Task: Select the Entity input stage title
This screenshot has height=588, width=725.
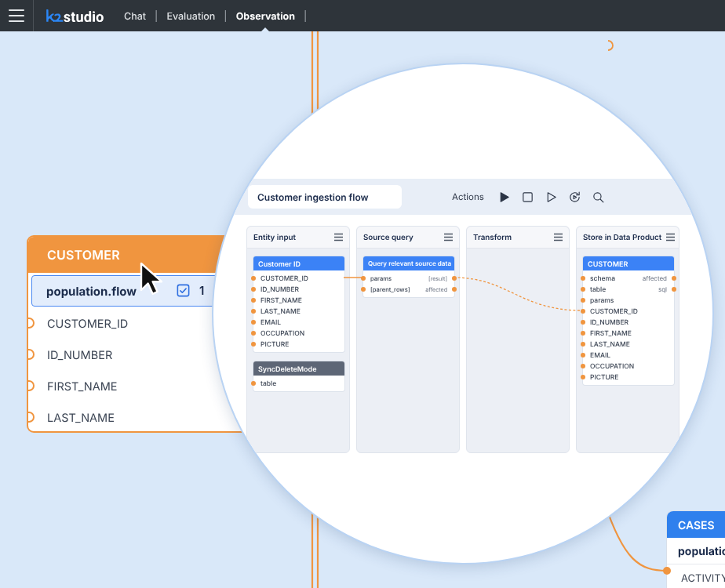Action: click(x=274, y=237)
